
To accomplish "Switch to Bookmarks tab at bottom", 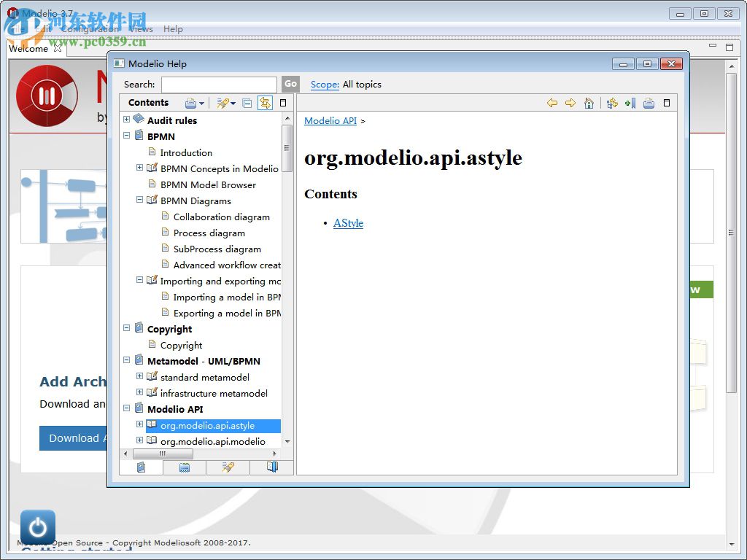I will pyautogui.click(x=271, y=467).
